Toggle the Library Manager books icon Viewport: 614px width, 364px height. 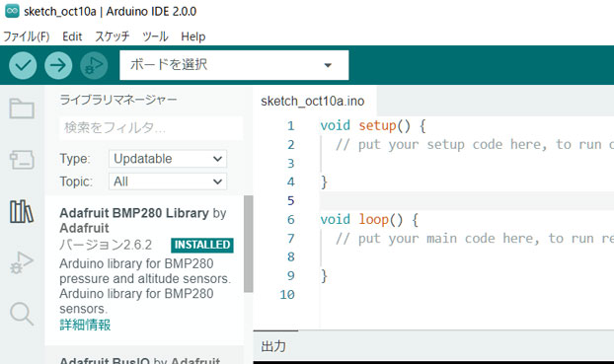pos(22,212)
